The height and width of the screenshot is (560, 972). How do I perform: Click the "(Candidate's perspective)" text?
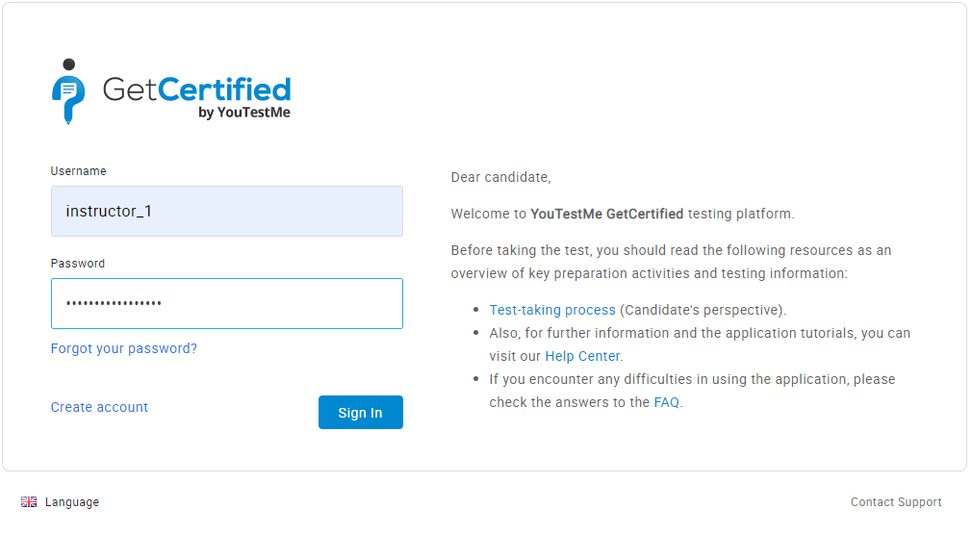(702, 310)
